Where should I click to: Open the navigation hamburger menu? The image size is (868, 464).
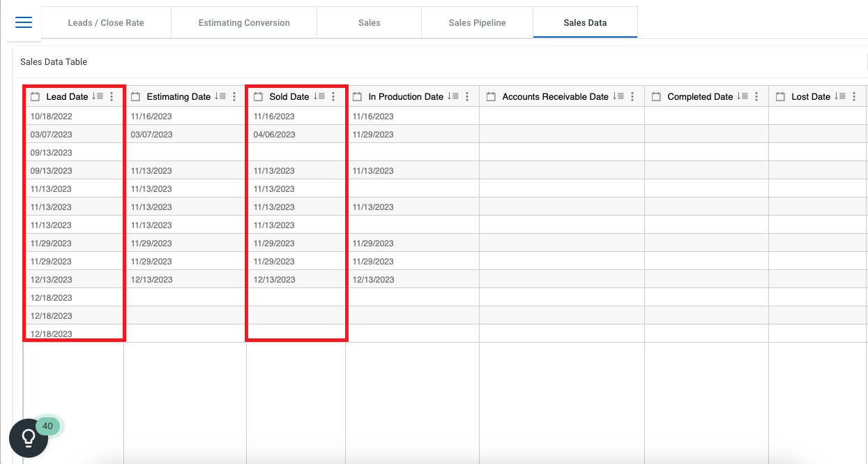click(23, 22)
